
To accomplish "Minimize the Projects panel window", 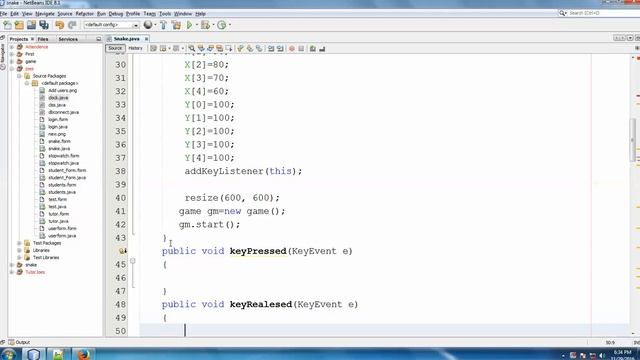I will point(98,39).
